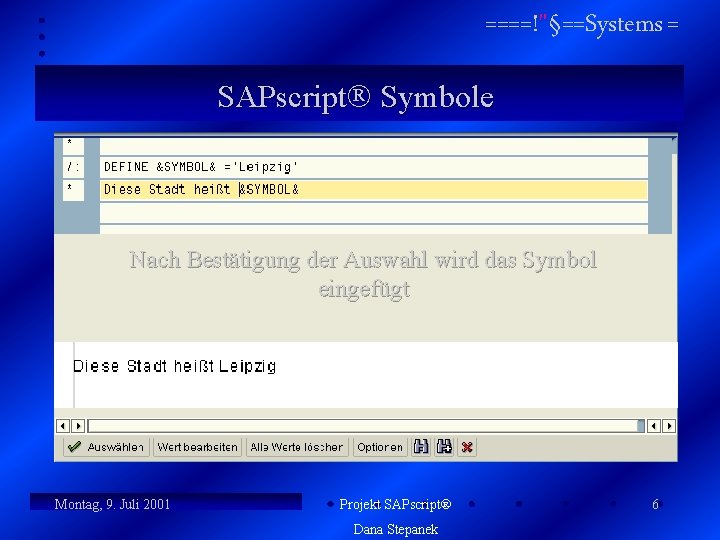The height and width of the screenshot is (540, 720).
Task: Click the empty editor line below highlighted line
Action: [373, 213]
